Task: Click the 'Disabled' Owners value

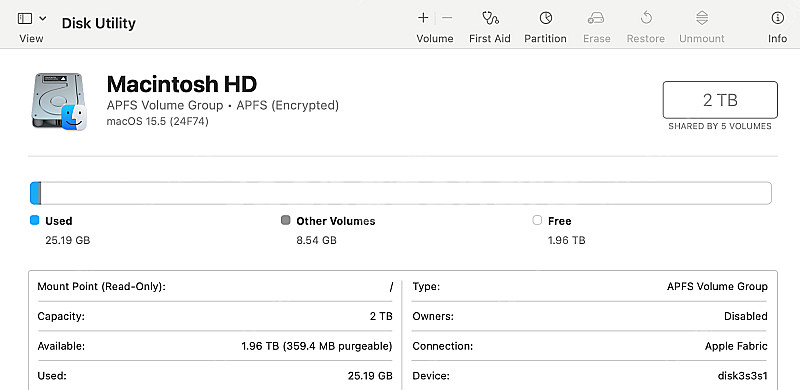Action: [745, 316]
